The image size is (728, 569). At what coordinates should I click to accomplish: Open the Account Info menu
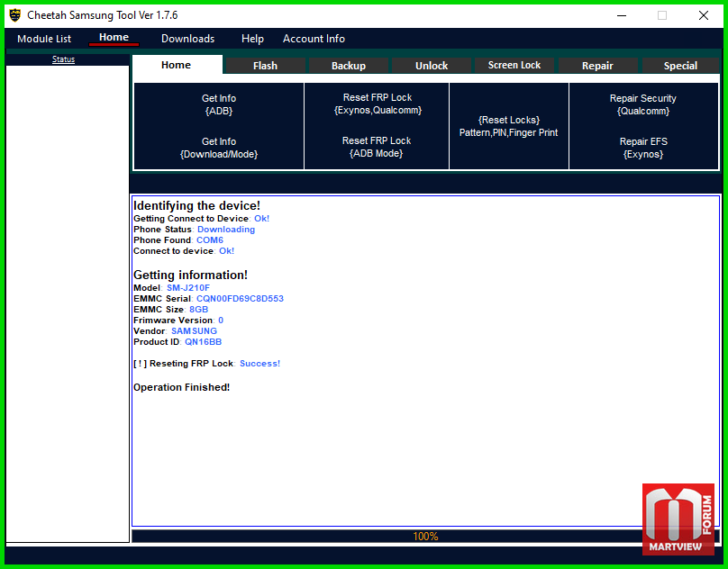314,39
